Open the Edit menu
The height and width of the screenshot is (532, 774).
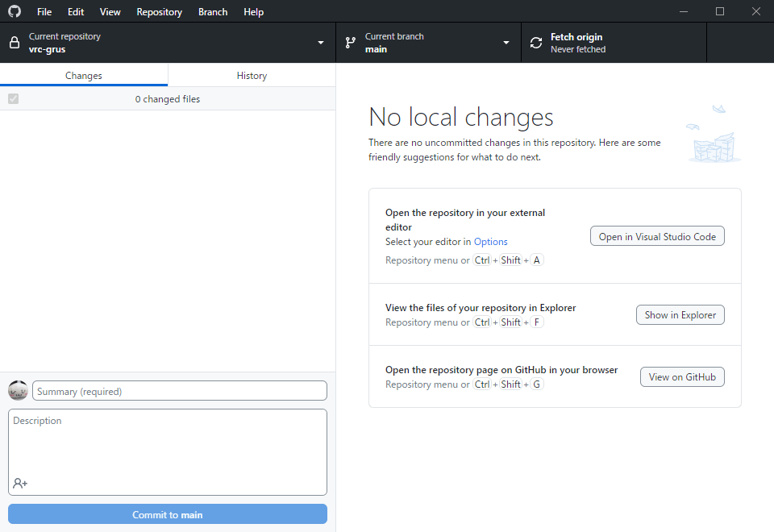76,12
